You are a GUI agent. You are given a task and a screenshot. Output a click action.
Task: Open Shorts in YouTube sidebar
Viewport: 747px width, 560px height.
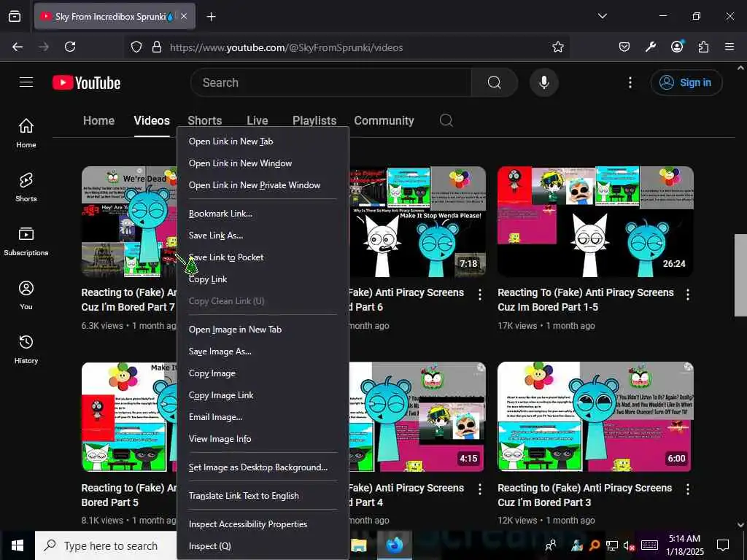[26, 187]
